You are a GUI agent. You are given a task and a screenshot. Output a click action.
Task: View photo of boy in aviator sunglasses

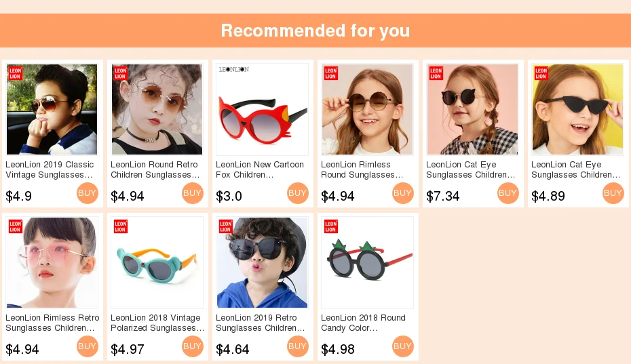point(52,109)
